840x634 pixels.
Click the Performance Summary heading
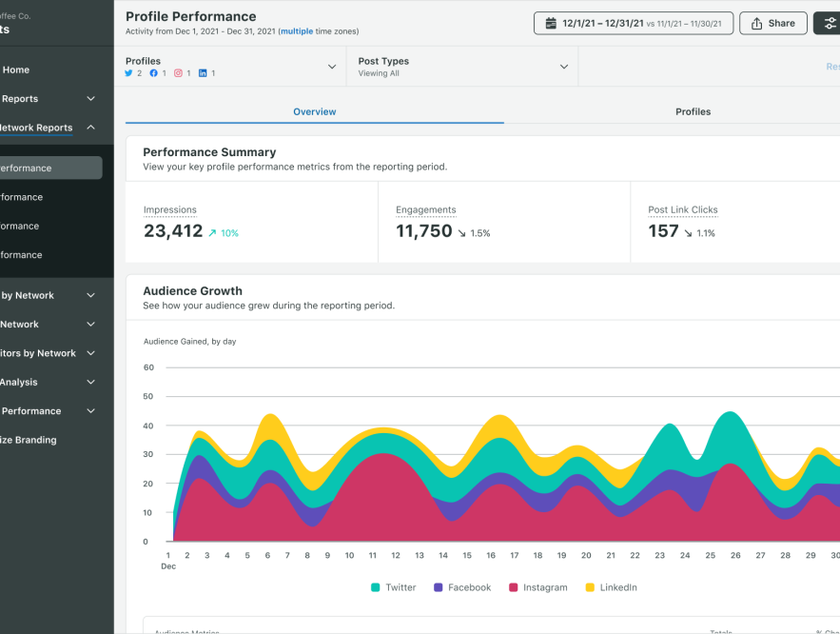pos(209,152)
